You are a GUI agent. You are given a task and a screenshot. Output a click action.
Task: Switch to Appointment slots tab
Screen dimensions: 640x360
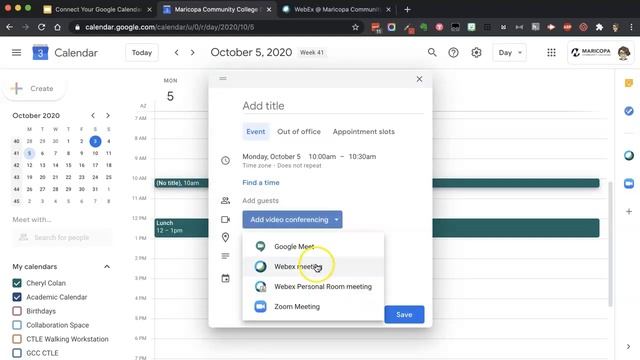pyautogui.click(x=364, y=132)
